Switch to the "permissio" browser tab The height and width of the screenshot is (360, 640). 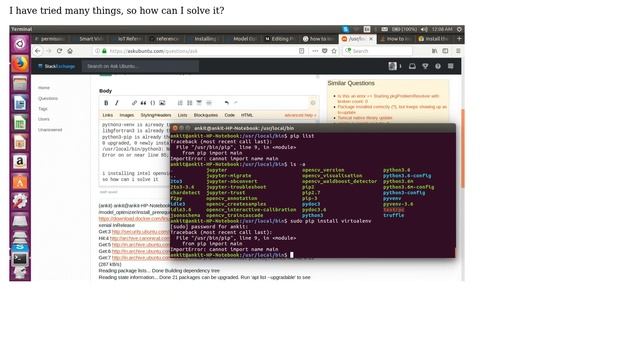coord(51,39)
